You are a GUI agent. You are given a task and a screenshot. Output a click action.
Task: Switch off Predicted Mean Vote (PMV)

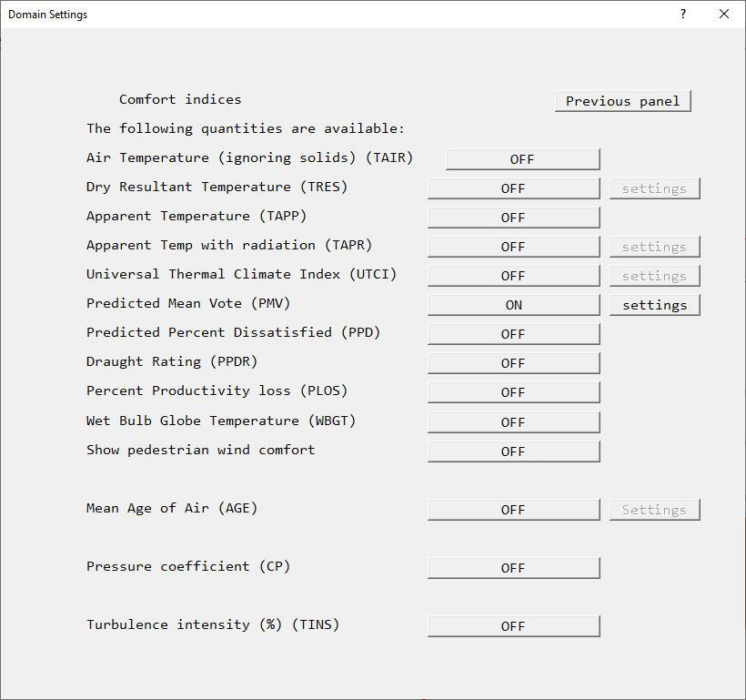tap(513, 305)
